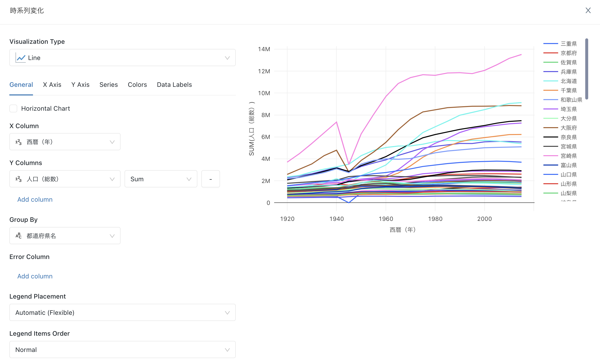Click the 大阪府 legend line marker

(550, 128)
